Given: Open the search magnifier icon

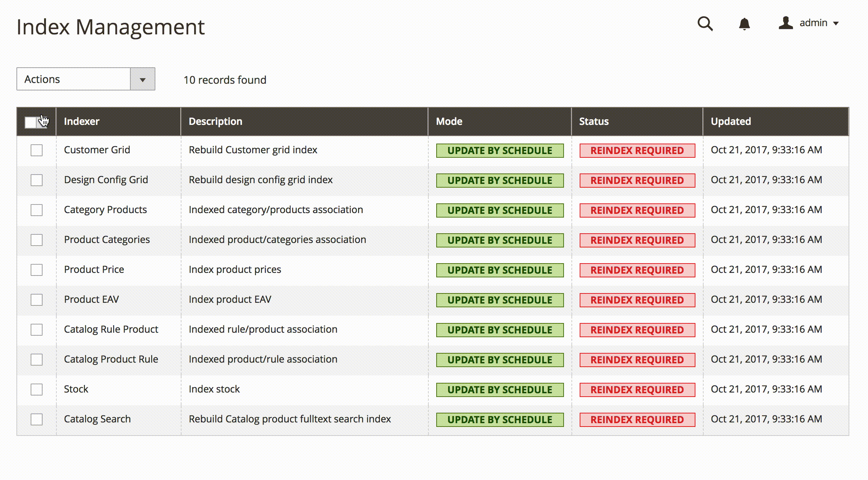Looking at the screenshot, I should pyautogui.click(x=705, y=24).
